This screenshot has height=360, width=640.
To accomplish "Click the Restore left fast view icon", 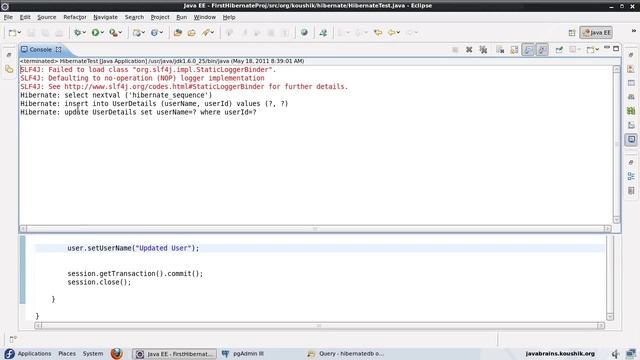I will coord(9,55).
